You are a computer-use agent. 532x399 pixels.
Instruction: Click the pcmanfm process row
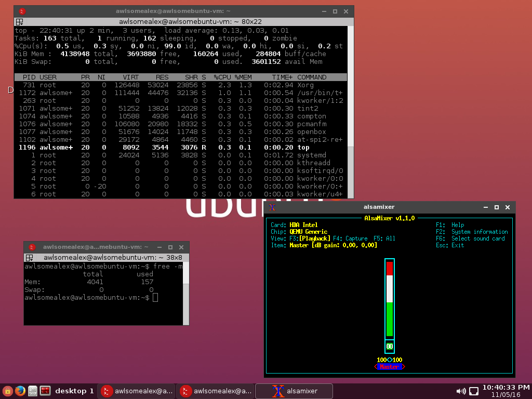[x=180, y=124]
